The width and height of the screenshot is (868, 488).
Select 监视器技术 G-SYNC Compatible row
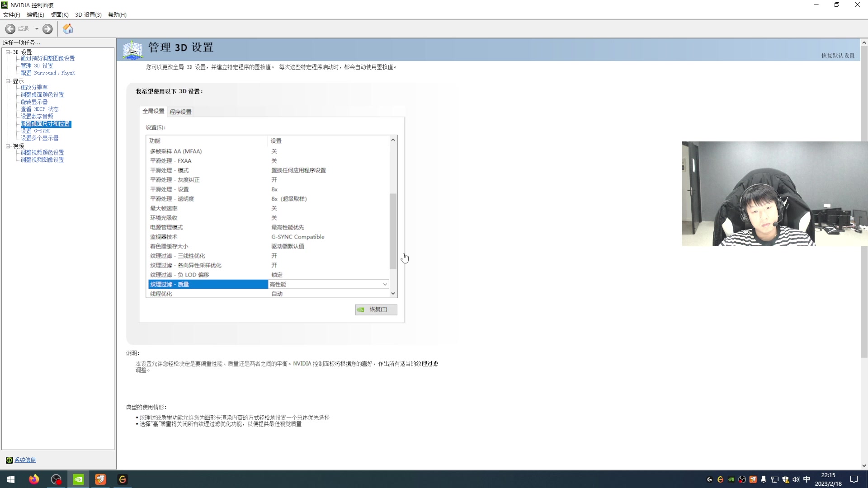[x=269, y=237]
